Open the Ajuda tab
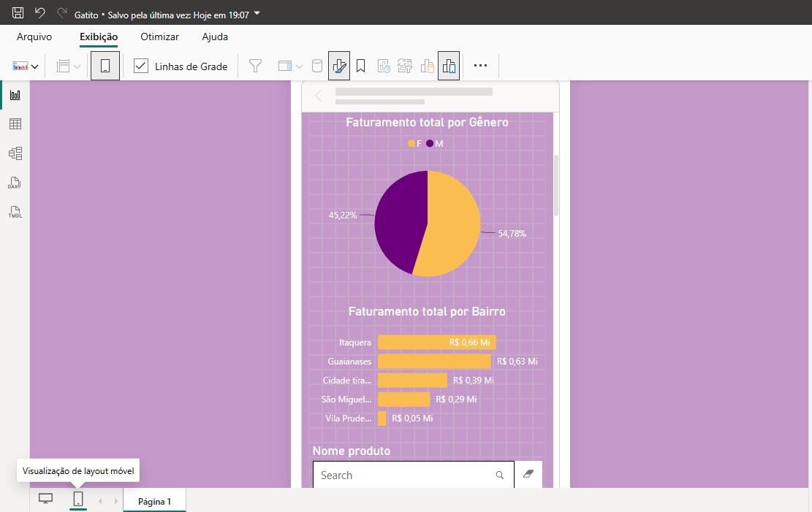The image size is (812, 512). pos(215,37)
